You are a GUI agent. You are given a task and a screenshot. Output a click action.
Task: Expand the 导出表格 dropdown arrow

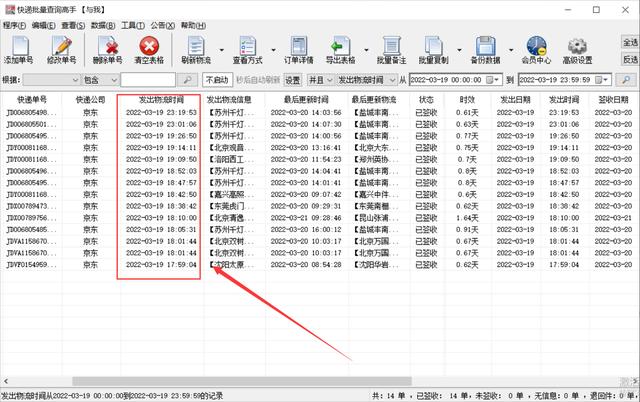[366, 50]
